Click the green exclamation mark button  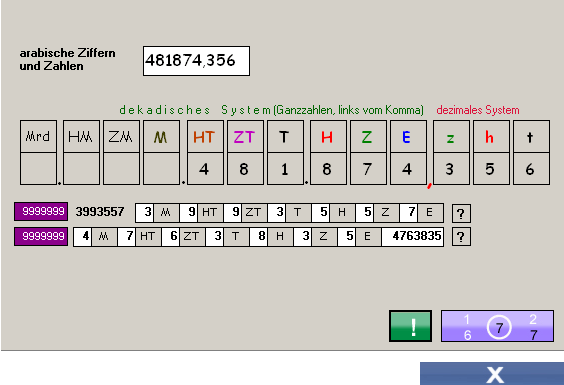(x=410, y=326)
